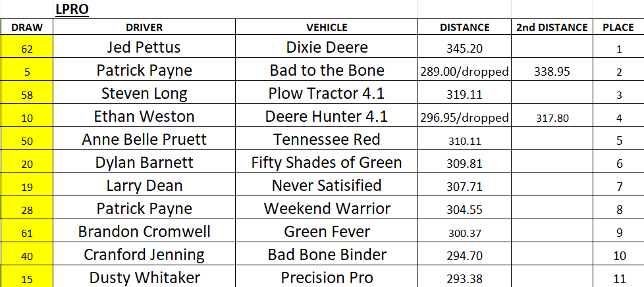Select the Weekend Warrior vehicle cell
This screenshot has width=644, height=287.
tap(327, 209)
